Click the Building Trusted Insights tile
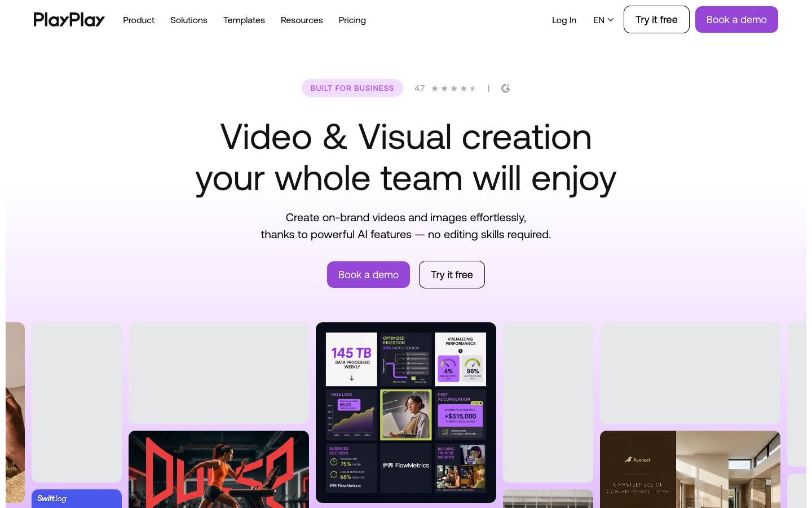The width and height of the screenshot is (812, 508). [460, 468]
